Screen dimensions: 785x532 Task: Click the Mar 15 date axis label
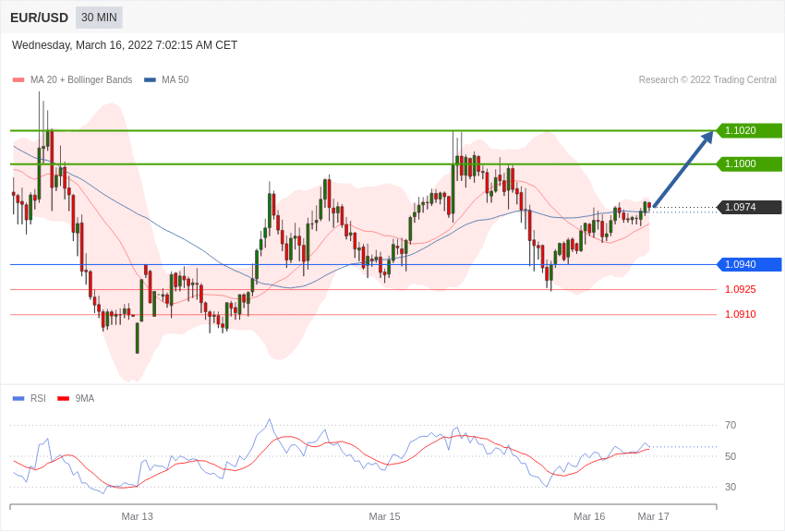tap(384, 516)
